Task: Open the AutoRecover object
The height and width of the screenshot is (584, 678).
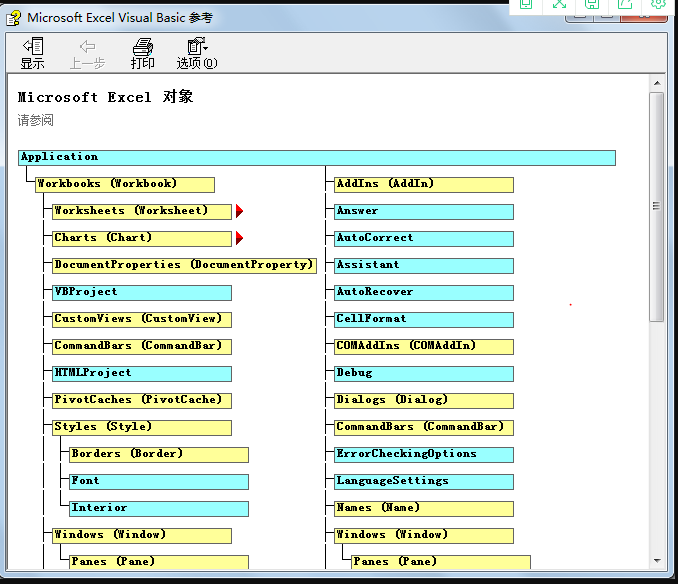Action: point(424,293)
